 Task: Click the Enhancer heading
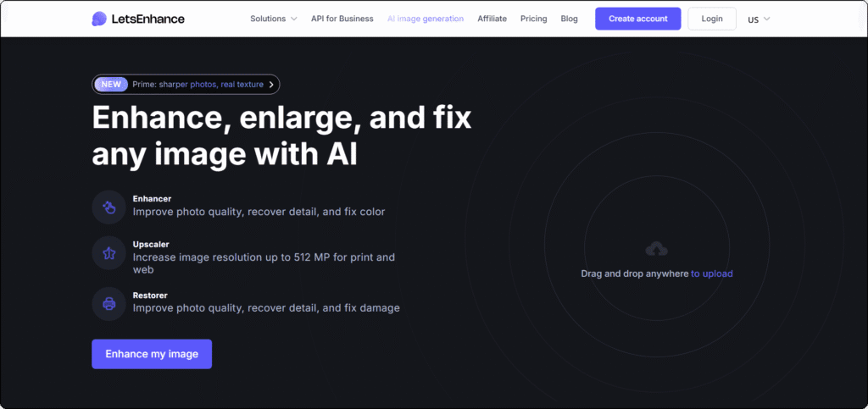pyautogui.click(x=153, y=198)
